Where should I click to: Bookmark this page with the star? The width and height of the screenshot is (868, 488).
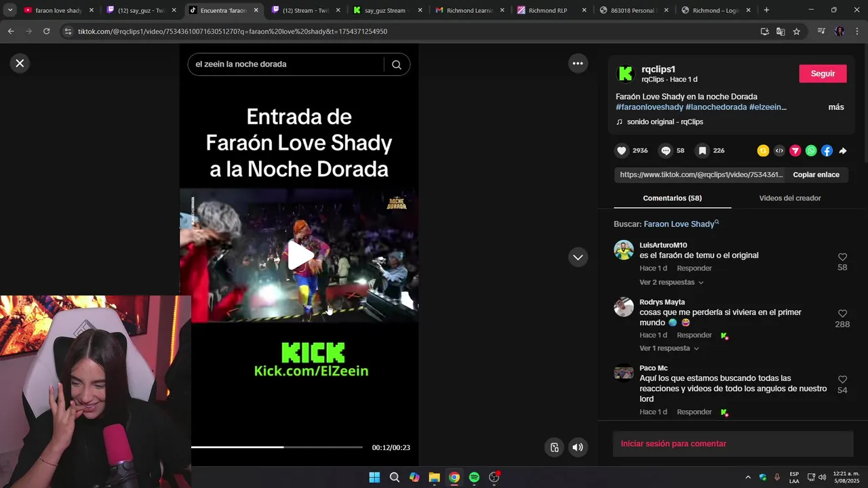(x=797, y=31)
